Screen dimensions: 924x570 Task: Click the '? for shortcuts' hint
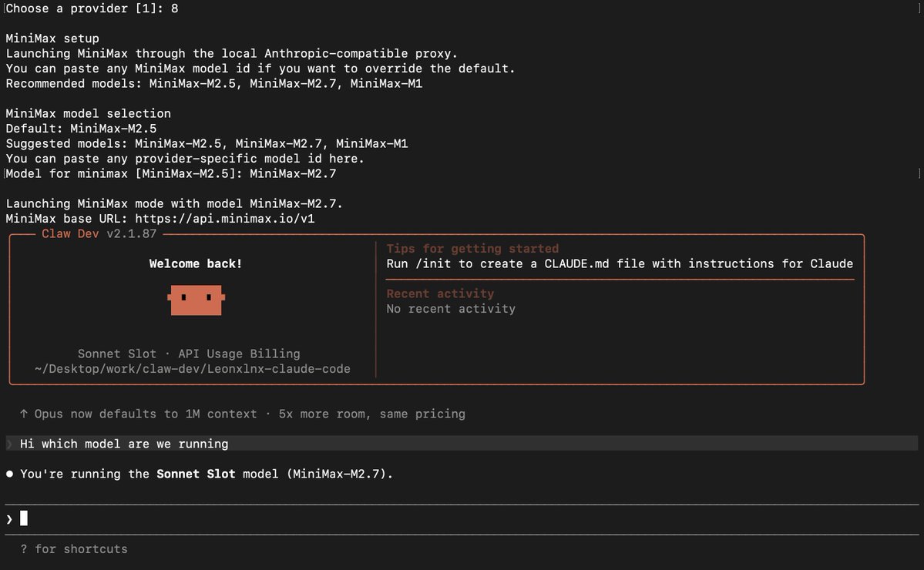coord(74,548)
